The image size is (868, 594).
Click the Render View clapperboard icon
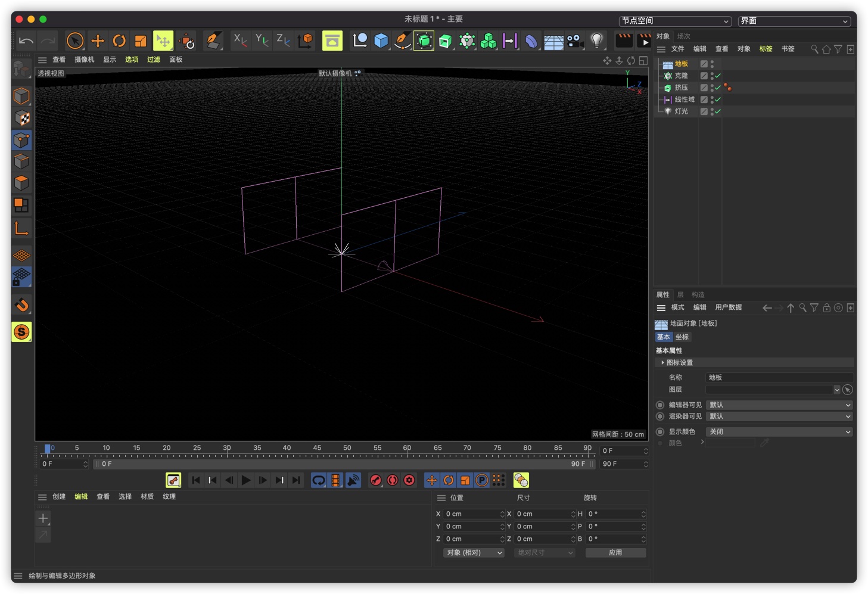[x=624, y=41]
